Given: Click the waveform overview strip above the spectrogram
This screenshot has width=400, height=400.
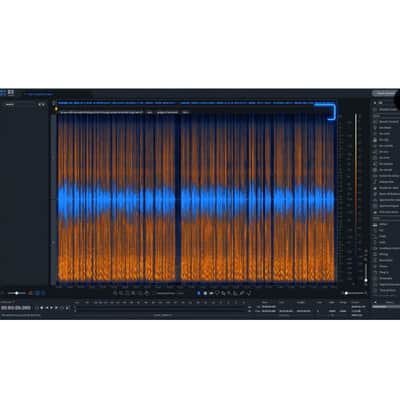Looking at the screenshot, I should [x=196, y=103].
